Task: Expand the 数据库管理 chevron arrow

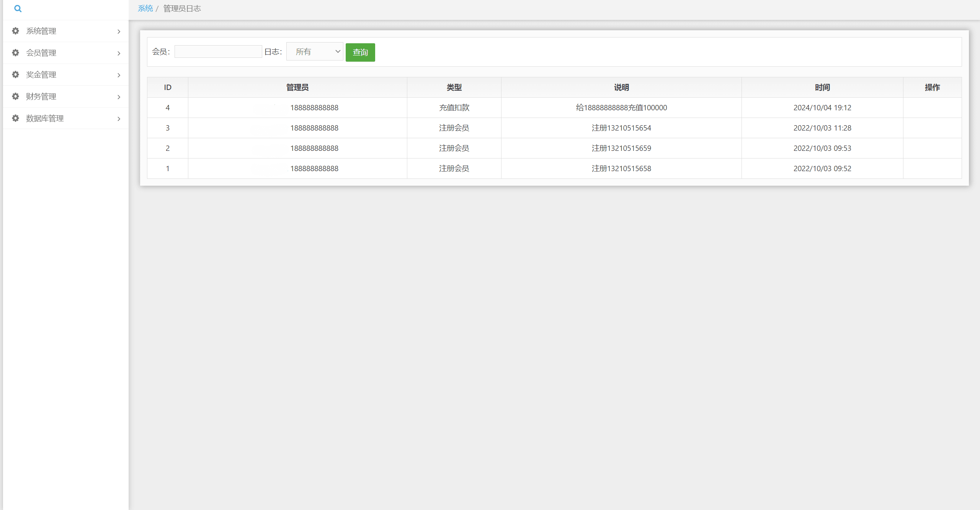Action: (x=119, y=119)
